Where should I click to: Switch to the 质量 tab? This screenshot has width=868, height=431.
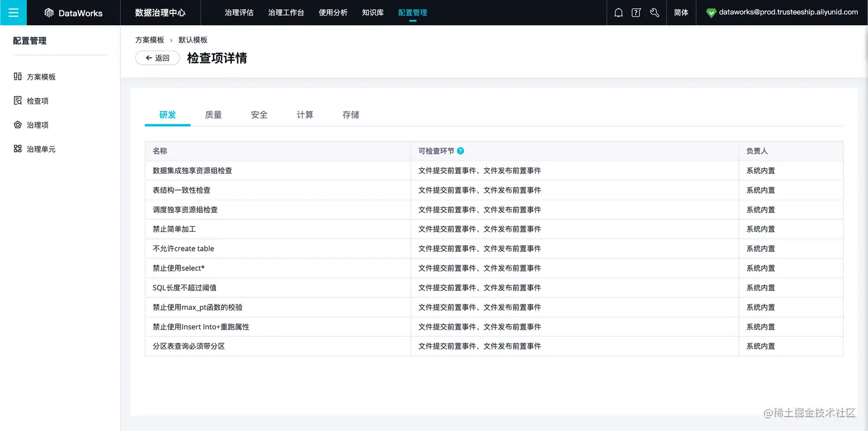coord(214,115)
